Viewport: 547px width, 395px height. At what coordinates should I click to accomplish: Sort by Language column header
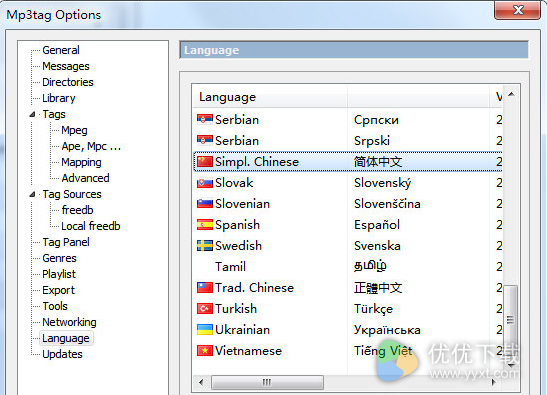[x=270, y=97]
